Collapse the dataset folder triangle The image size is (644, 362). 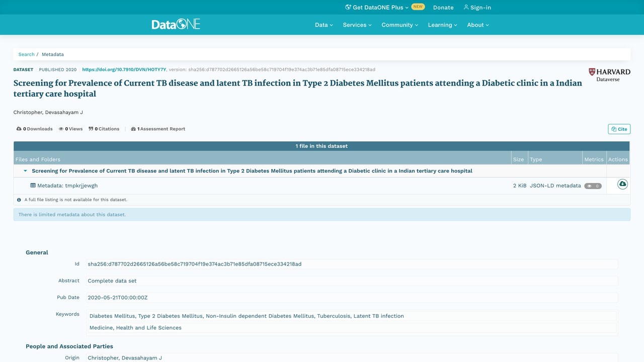tap(25, 171)
